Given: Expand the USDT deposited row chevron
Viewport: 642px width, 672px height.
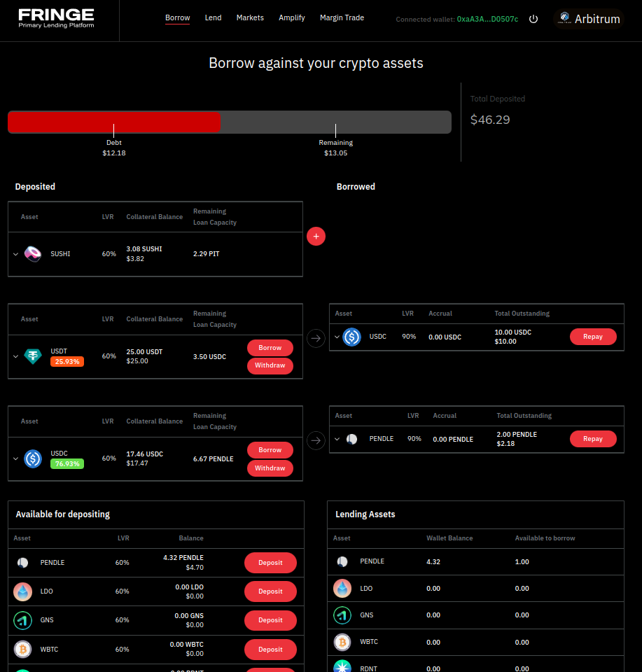Looking at the screenshot, I should [x=16, y=356].
